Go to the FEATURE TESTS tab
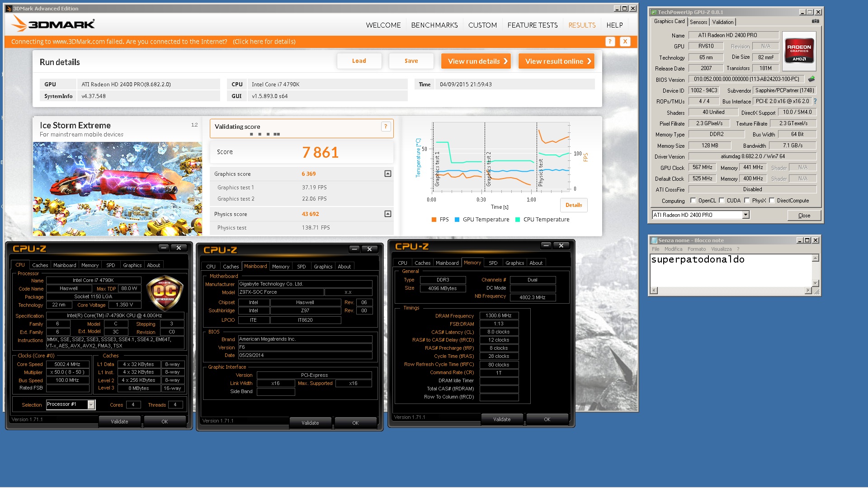This screenshot has height=488, width=868. pos(532,25)
